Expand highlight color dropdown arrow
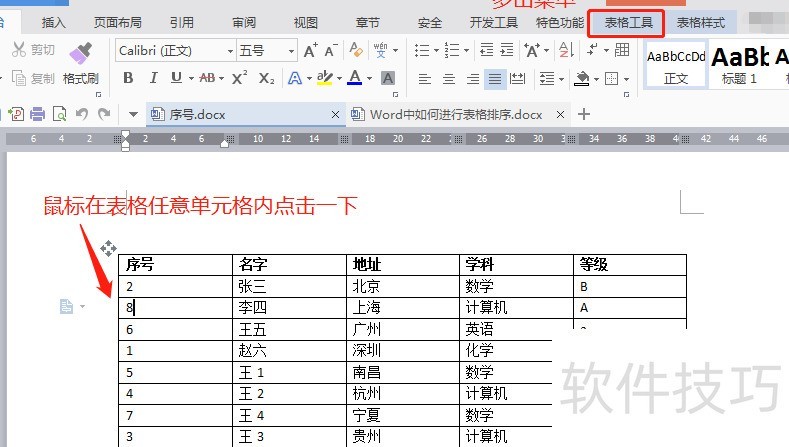The height and width of the screenshot is (447, 789). (339, 79)
